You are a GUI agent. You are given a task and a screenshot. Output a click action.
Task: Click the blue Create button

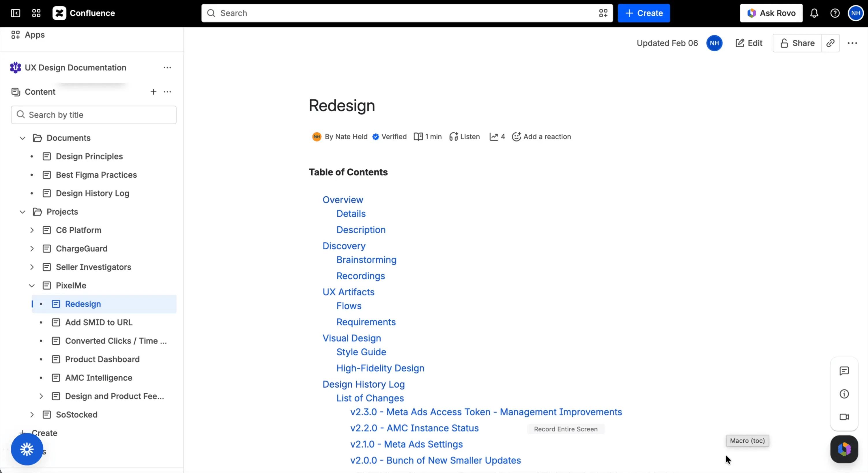(x=643, y=13)
